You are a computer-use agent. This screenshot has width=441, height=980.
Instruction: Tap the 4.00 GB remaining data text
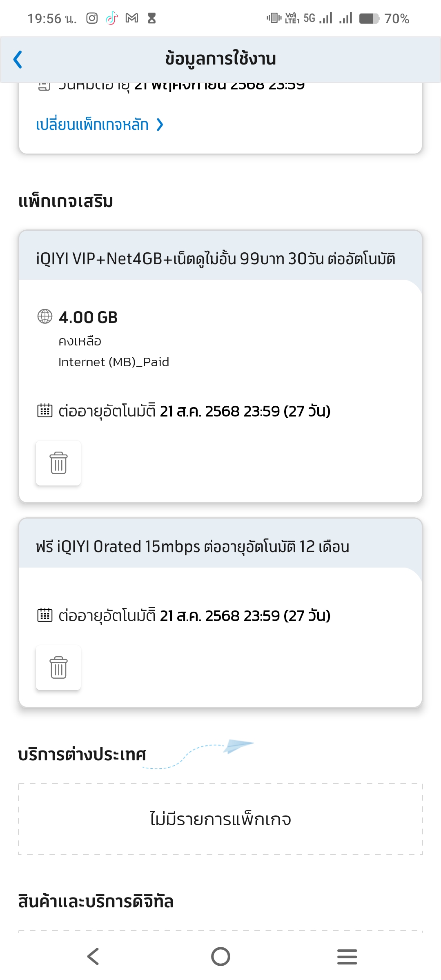click(x=88, y=317)
